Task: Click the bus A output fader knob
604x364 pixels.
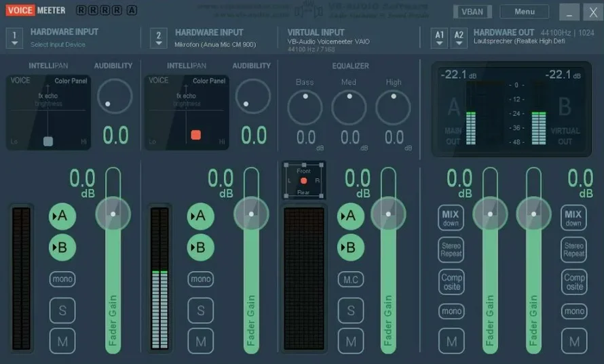Action: 490,214
